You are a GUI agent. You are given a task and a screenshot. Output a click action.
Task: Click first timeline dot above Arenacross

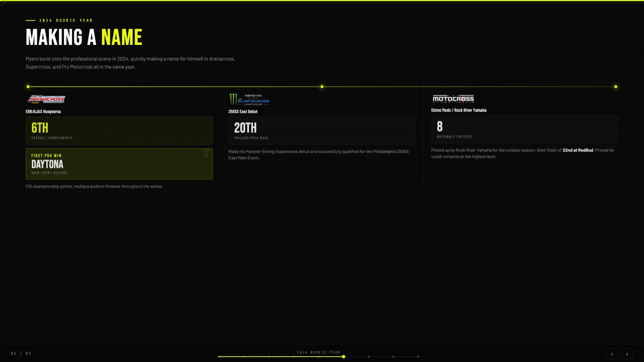tap(28, 87)
